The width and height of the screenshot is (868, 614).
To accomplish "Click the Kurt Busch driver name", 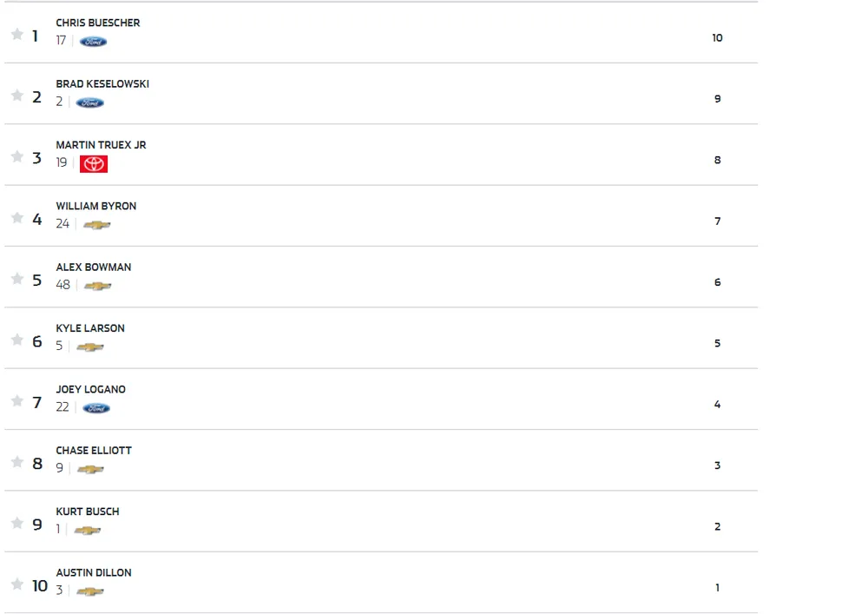I will (x=88, y=512).
